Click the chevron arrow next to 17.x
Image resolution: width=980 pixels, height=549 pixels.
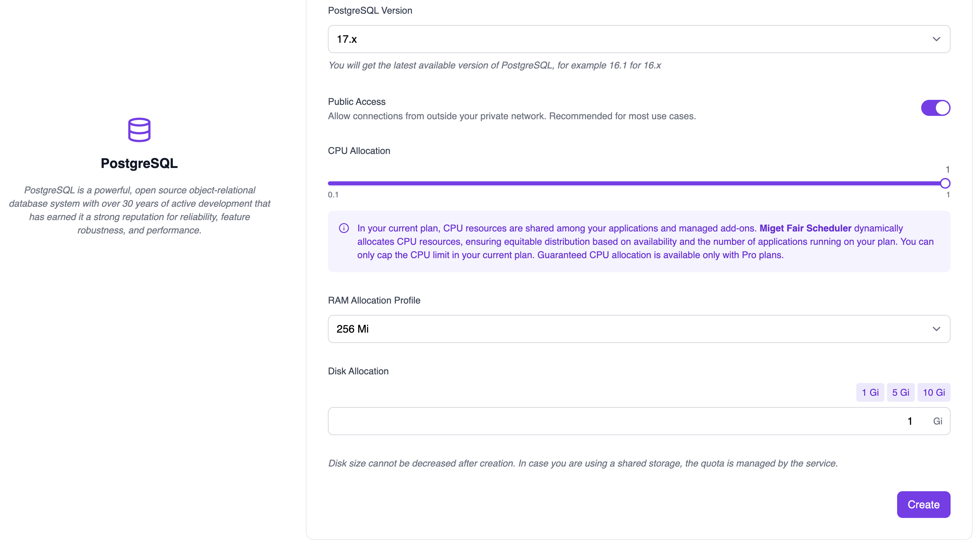[936, 39]
